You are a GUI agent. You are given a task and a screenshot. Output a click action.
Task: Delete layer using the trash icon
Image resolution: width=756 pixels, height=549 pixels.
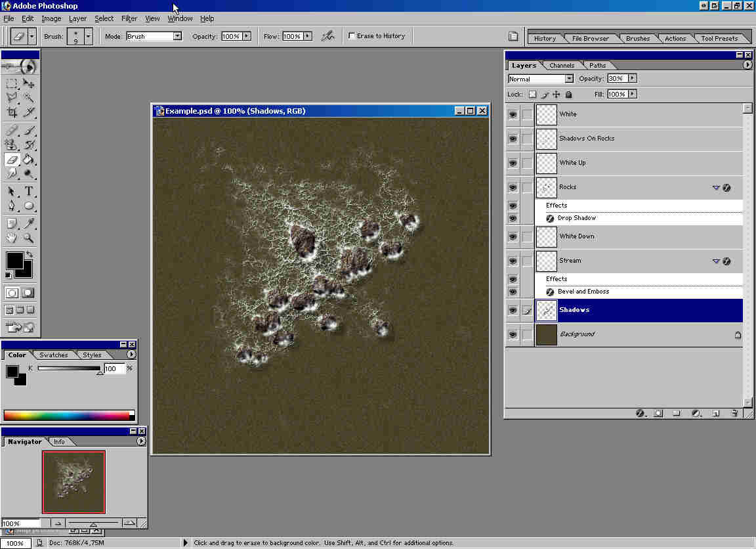(734, 413)
